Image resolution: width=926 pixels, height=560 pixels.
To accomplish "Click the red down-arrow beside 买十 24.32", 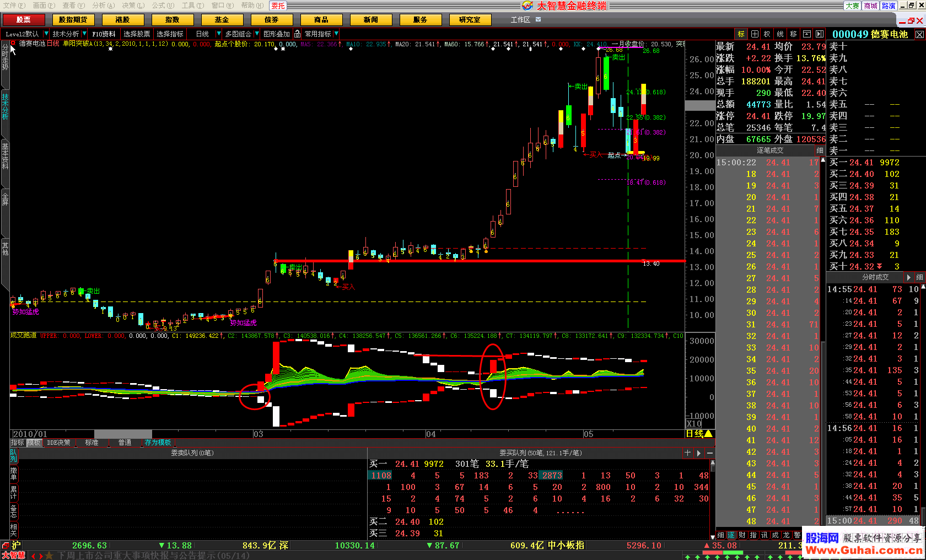I will tap(880, 266).
